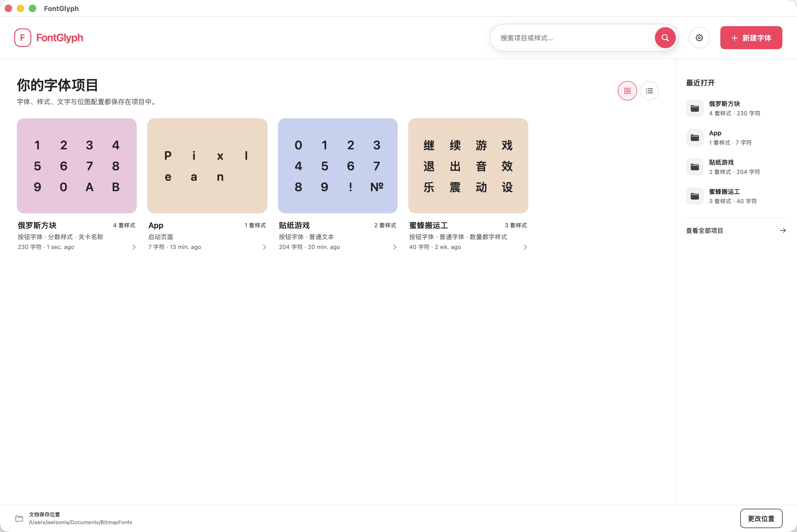
Task: Open the blue 贴纸游戏 preview thumbnail
Action: (338, 166)
